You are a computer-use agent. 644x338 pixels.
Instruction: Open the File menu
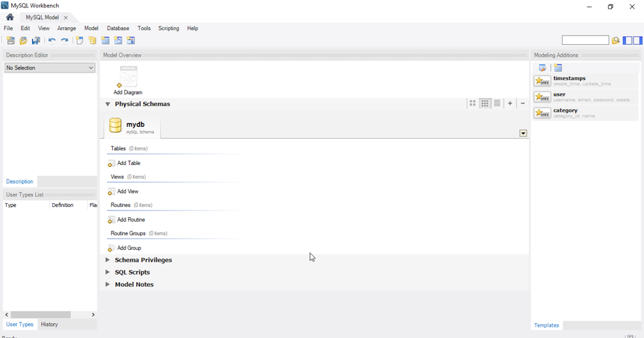(8, 28)
